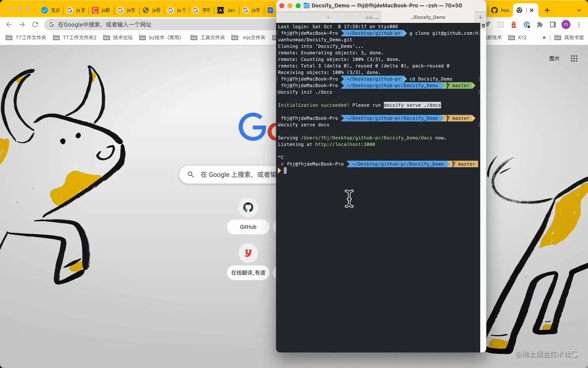
Task: Open the '技术论坛' bookmark folder
Action: coord(118,37)
